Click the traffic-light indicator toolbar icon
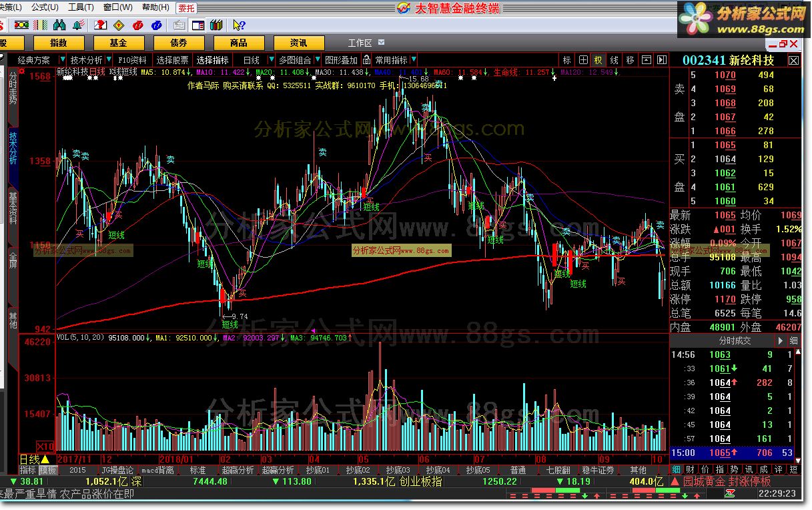 (x=21, y=25)
